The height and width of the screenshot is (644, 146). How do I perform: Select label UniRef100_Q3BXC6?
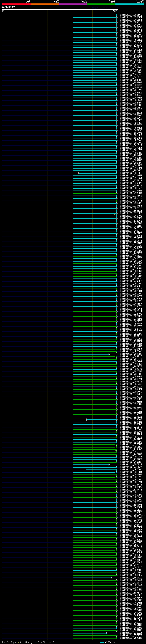[x=131, y=203]
